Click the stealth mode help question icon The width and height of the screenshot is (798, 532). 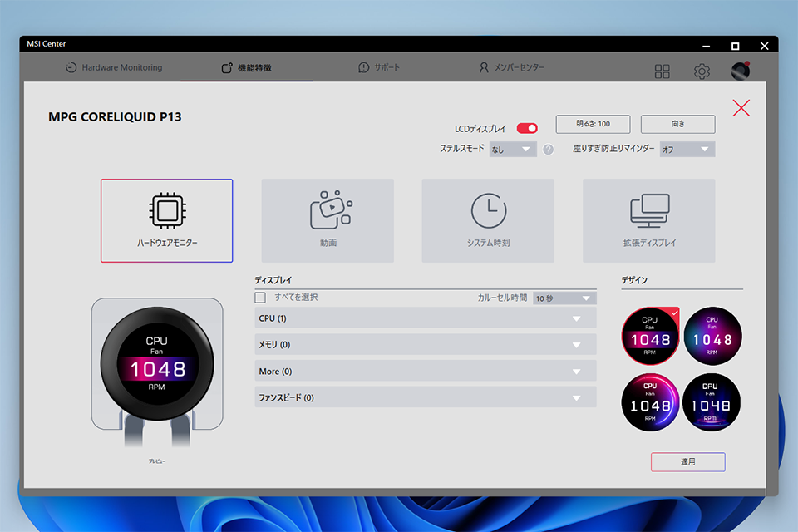[548, 149]
